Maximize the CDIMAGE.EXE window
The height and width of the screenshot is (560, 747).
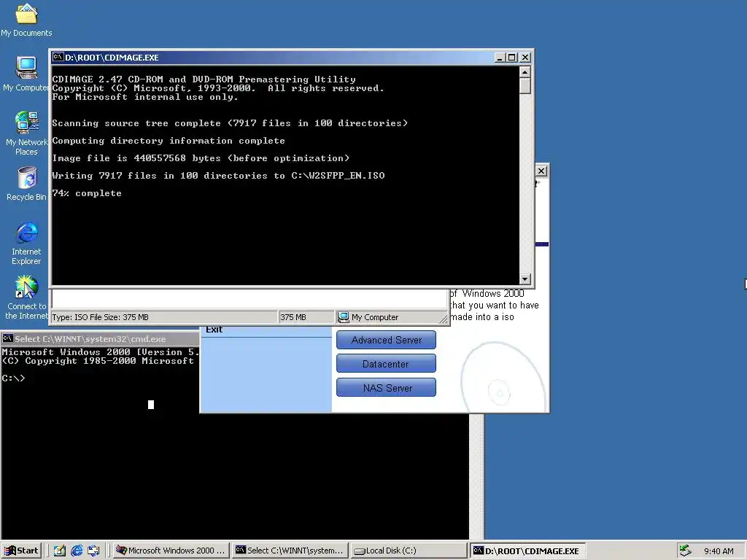511,57
